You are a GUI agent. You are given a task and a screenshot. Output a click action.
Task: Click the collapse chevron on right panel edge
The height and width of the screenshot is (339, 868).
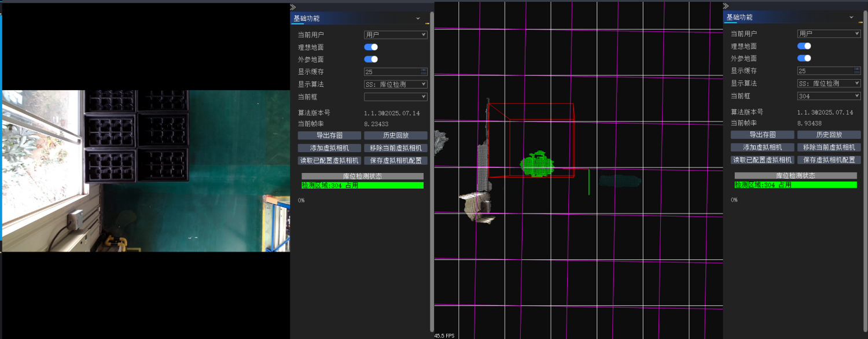724,7
